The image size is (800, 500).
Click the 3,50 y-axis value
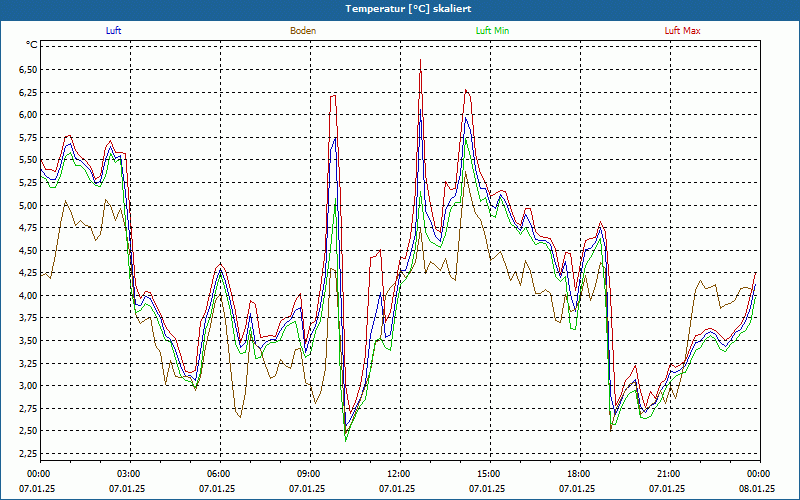point(28,340)
